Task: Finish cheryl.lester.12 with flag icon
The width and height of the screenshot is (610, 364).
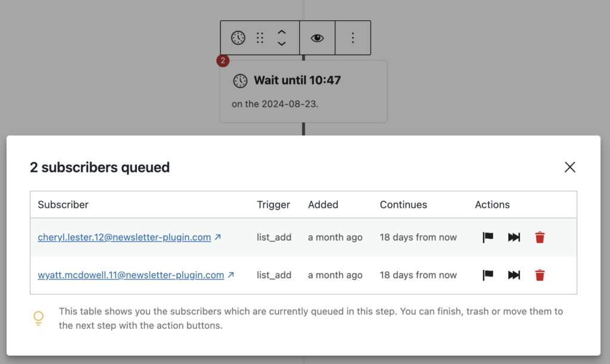Action: point(488,237)
